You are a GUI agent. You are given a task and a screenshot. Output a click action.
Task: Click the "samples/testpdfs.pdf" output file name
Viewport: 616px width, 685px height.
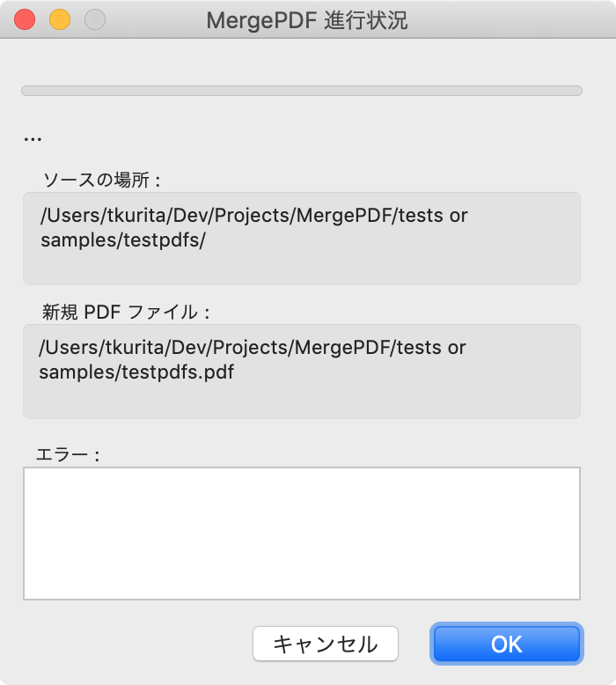(136, 372)
